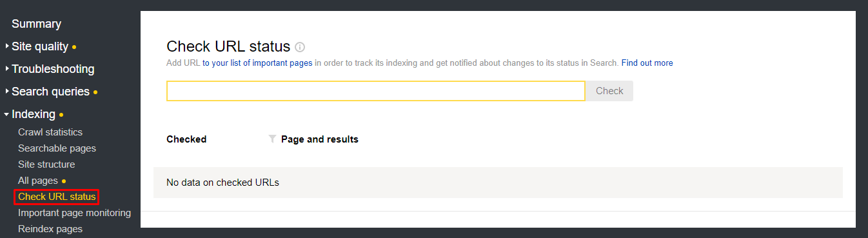Select Important page monitoring
The image size is (868, 238).
(x=74, y=213)
